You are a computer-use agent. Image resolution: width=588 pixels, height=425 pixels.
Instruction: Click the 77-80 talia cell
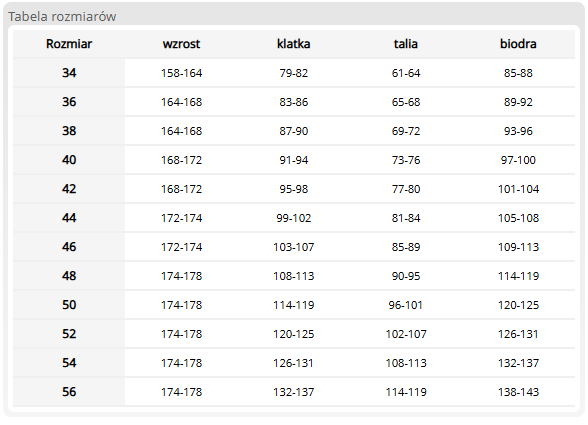click(406, 189)
